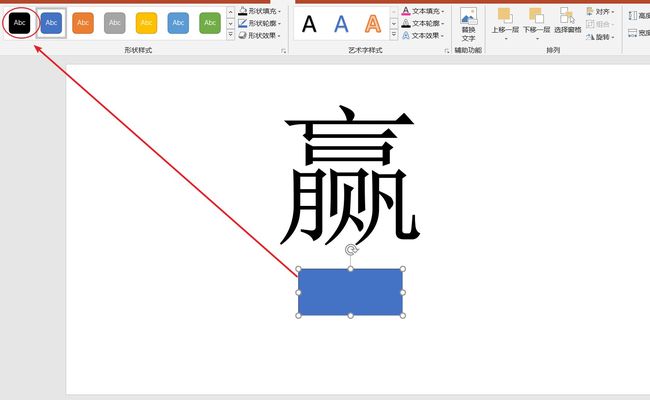Viewport: 650px width, 400px height.
Task: Click right-middle resize handle of rectangle
Action: (403, 292)
